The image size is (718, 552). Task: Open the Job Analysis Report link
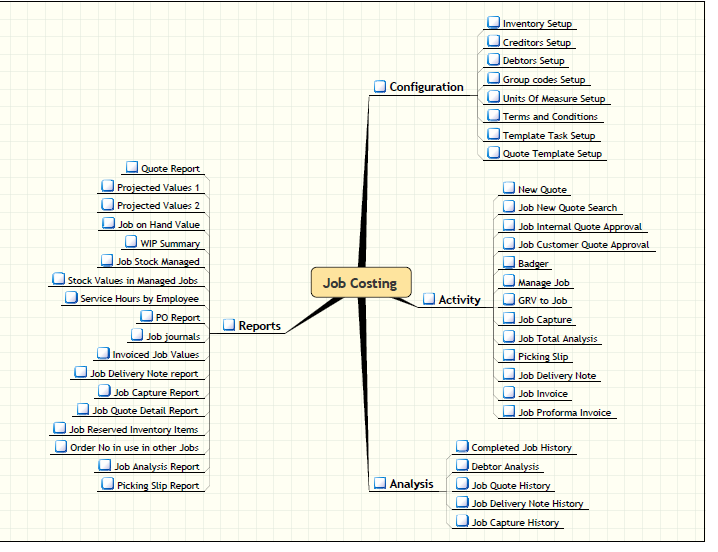156,467
